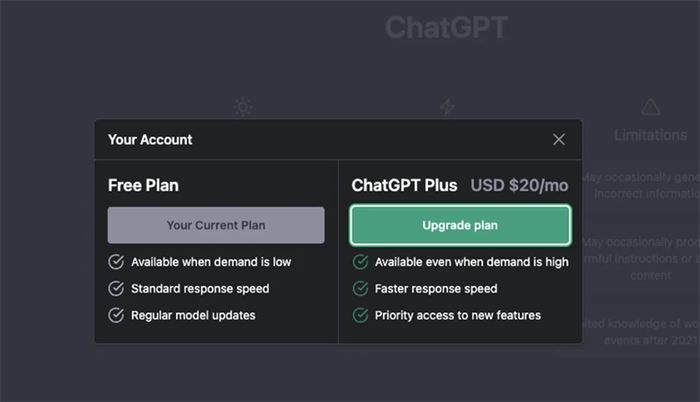Click the Regular model updates text

pos(193,316)
